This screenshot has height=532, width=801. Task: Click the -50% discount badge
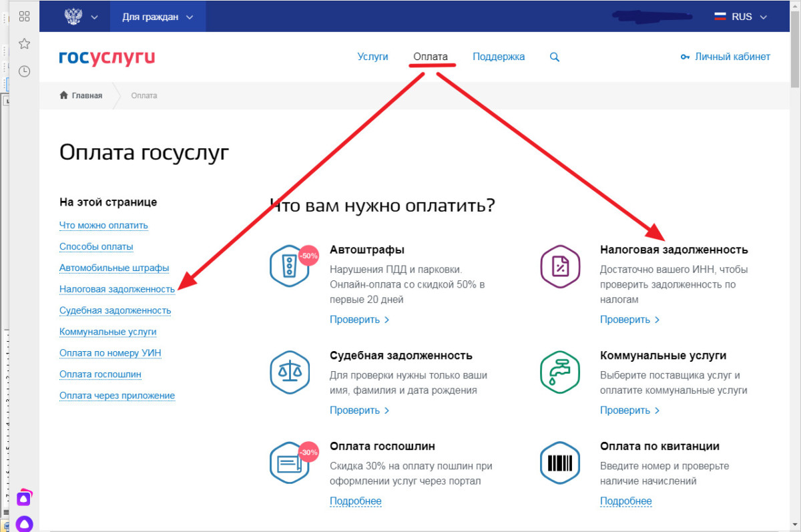tap(308, 255)
